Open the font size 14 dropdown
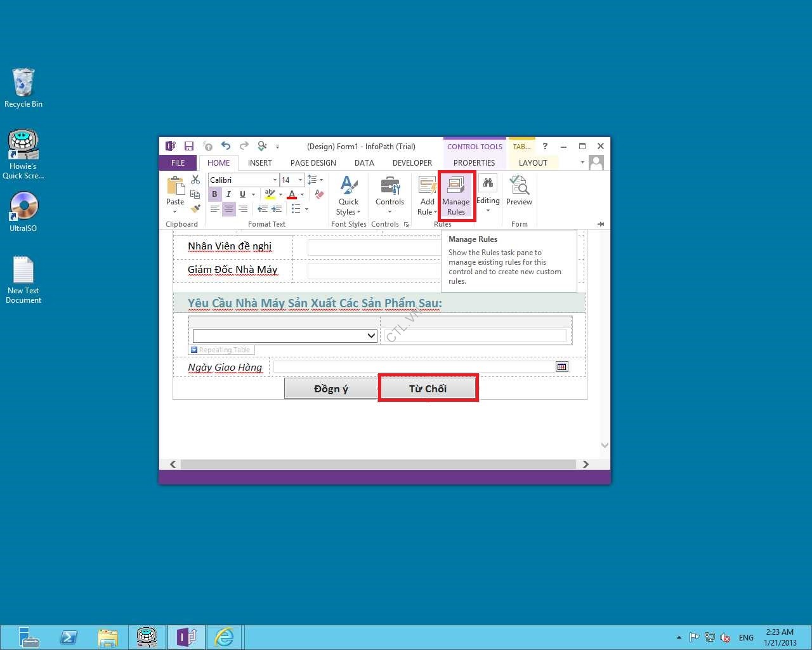This screenshot has height=650, width=812. [x=300, y=180]
